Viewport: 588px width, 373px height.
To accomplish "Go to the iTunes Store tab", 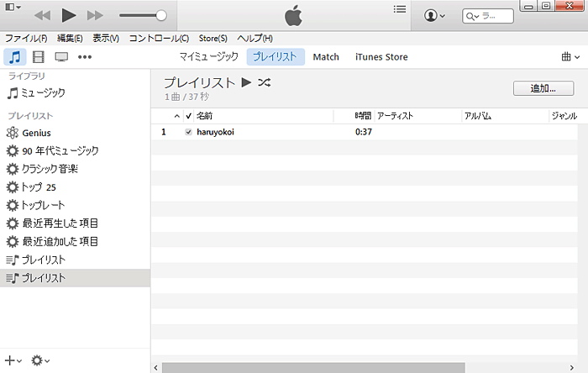I will tap(381, 57).
